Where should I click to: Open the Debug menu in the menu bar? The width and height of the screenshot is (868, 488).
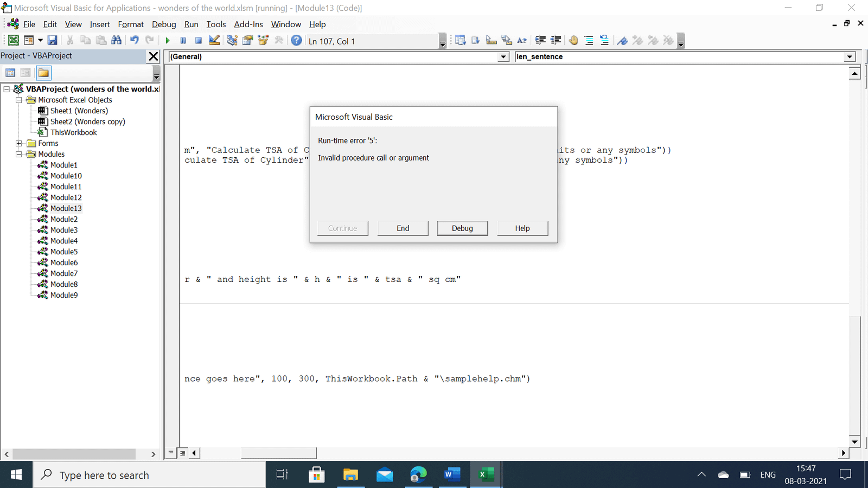pyautogui.click(x=164, y=24)
